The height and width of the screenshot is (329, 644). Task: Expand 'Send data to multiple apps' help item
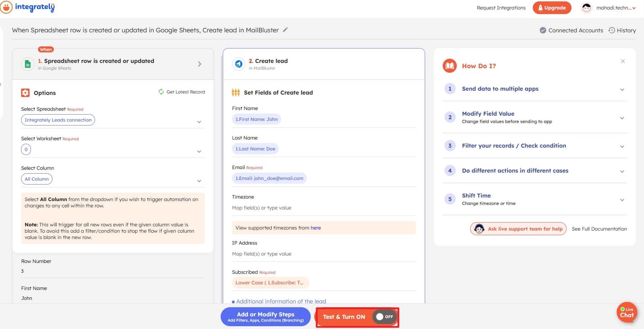coord(622,89)
